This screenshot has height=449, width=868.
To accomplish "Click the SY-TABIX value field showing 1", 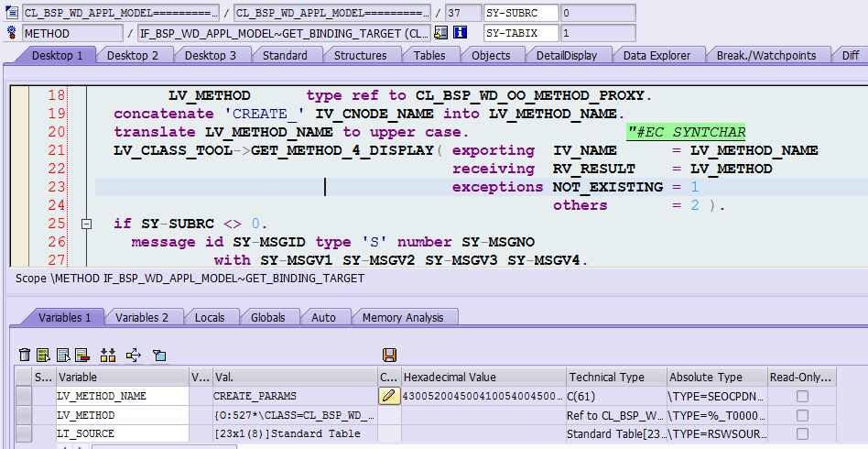I will pos(598,33).
